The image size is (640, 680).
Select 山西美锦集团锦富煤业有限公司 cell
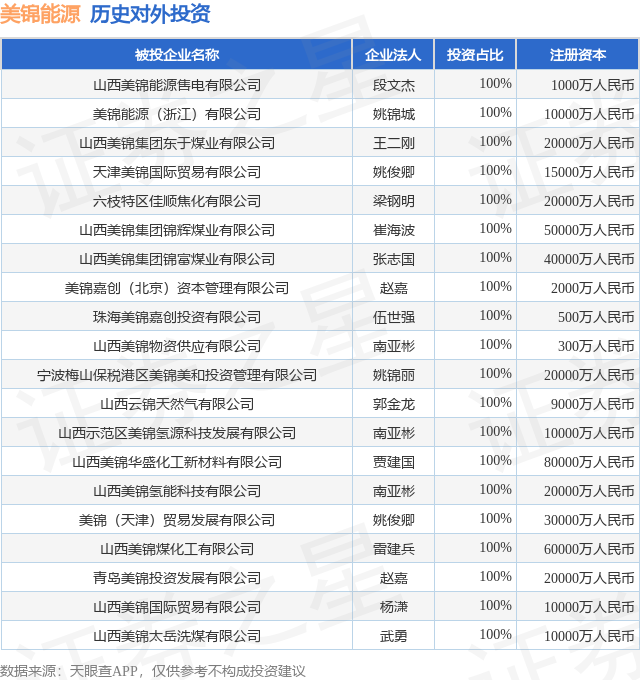177,259
